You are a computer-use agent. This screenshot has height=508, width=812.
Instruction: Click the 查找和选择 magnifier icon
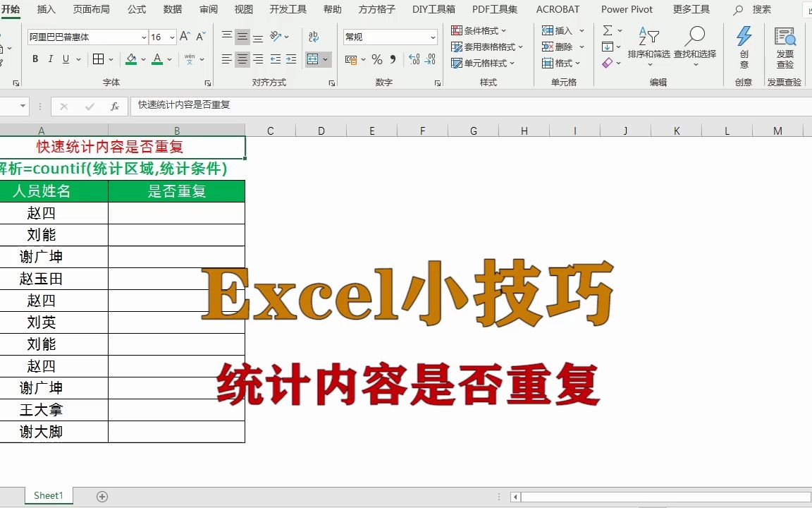click(695, 35)
